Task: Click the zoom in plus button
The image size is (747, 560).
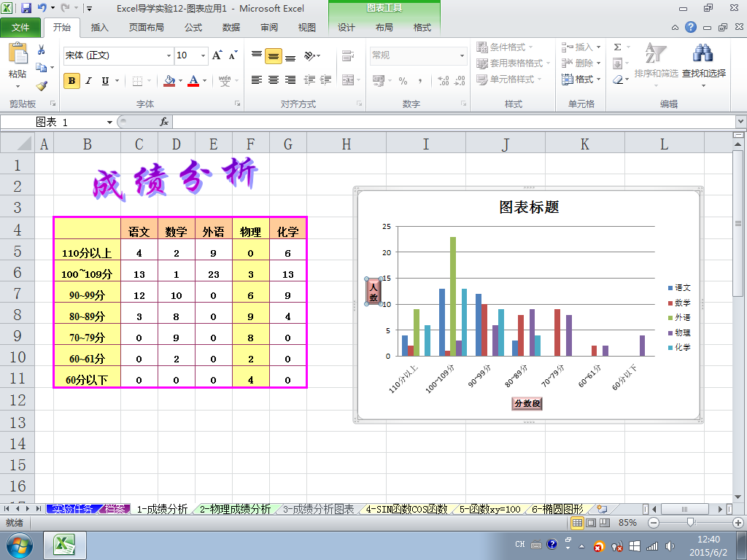Action: coord(738,523)
